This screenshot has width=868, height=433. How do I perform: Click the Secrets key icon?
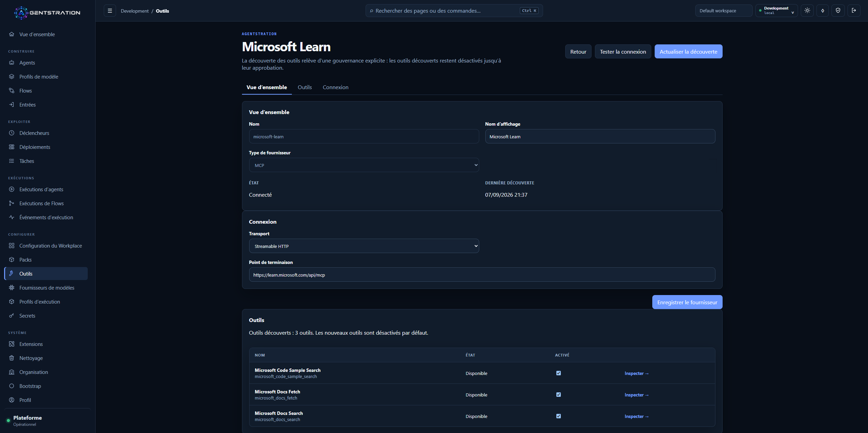[12, 316]
